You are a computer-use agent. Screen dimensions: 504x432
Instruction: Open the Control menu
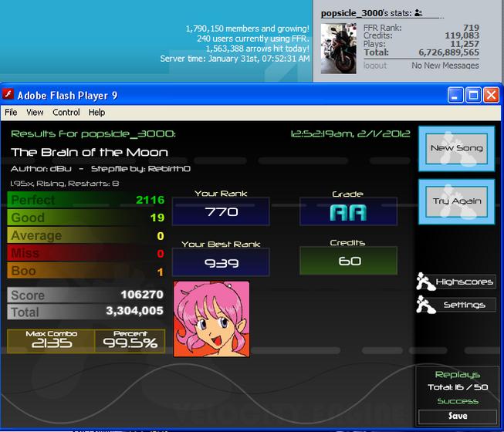[66, 112]
